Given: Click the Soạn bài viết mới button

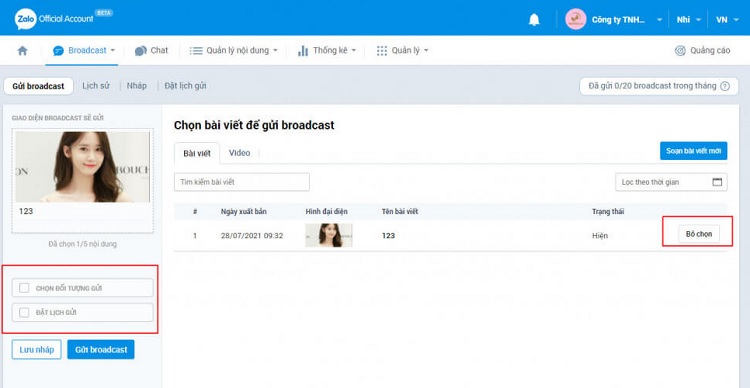Looking at the screenshot, I should point(694,151).
